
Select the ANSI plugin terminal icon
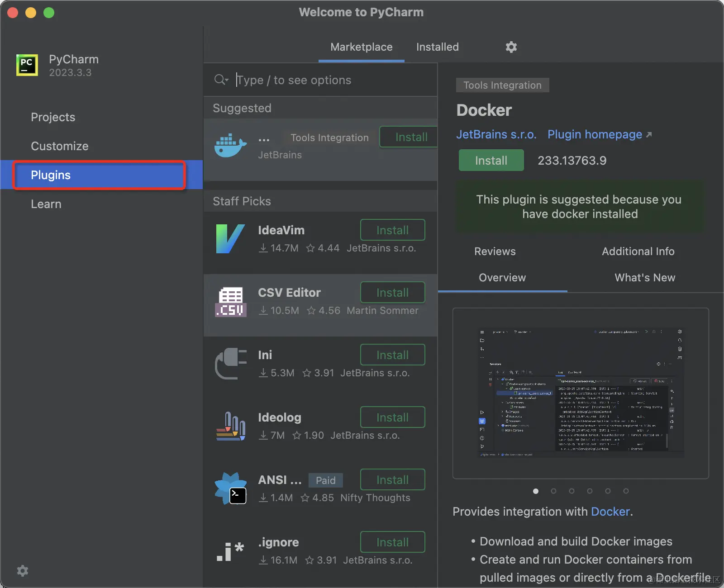pos(231,488)
